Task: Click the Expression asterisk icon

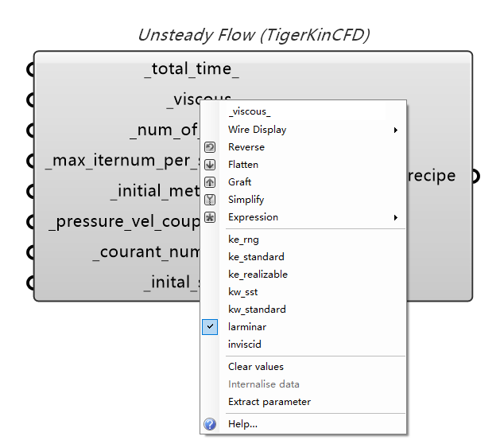Action: (x=210, y=217)
